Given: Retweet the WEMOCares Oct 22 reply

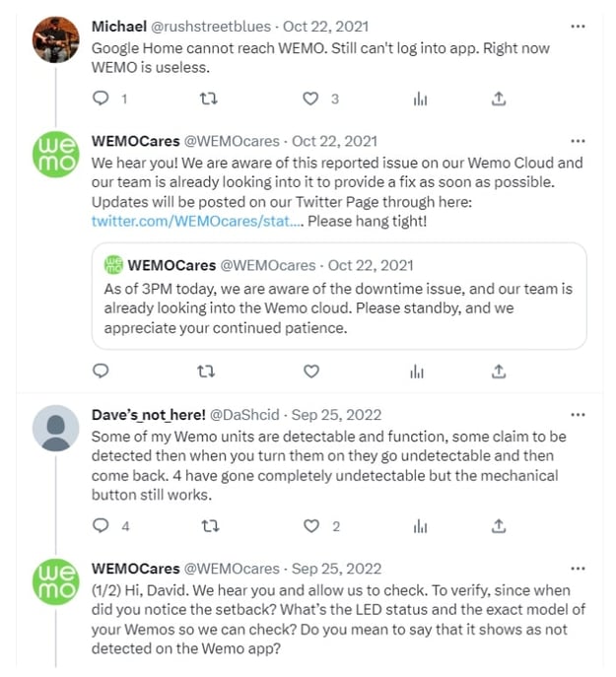Looking at the screenshot, I should click(208, 372).
